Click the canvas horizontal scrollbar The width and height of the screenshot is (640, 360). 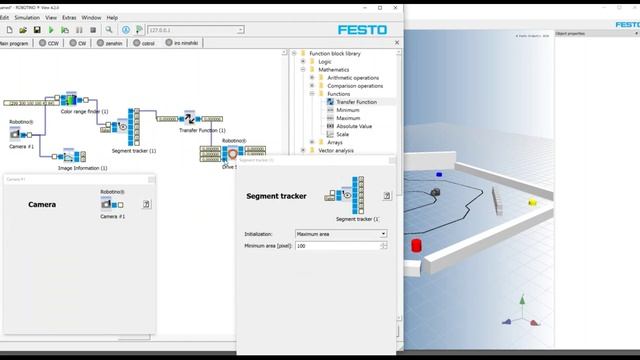point(134,338)
